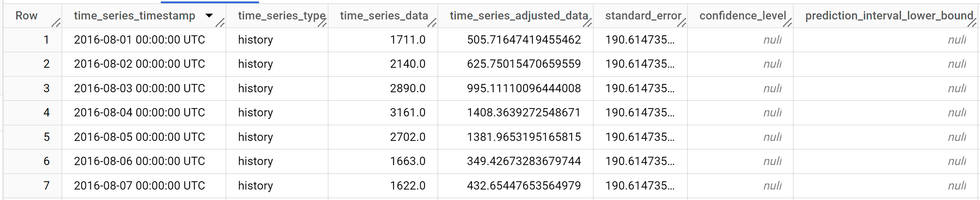The width and height of the screenshot is (980, 200).
Task: Click the 1711.0 data cell
Action: tap(408, 40)
